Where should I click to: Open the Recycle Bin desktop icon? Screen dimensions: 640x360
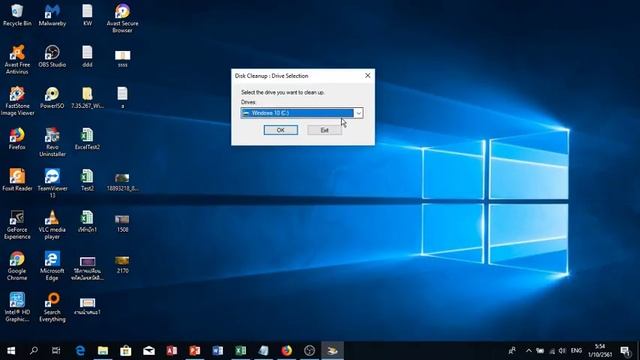(x=17, y=16)
